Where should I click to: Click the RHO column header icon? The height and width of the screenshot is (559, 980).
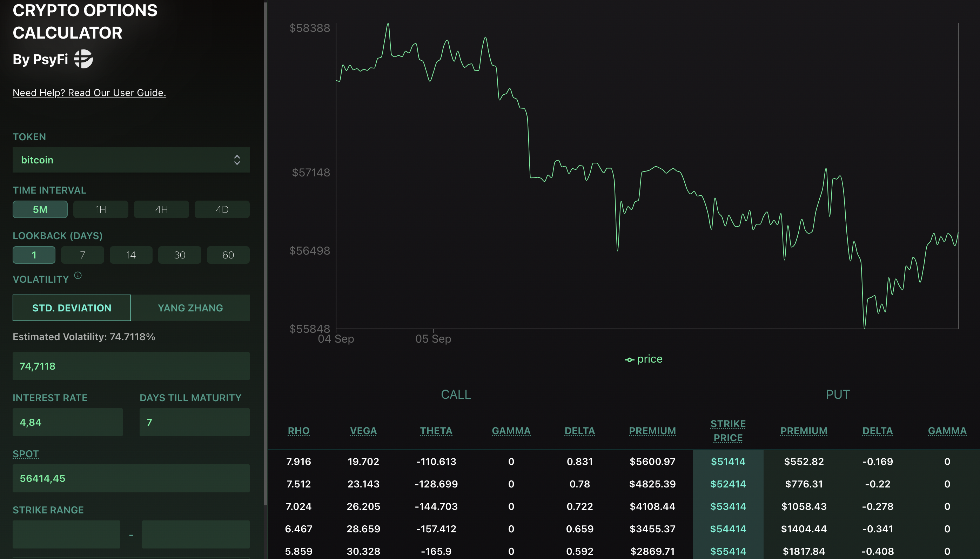[298, 430]
